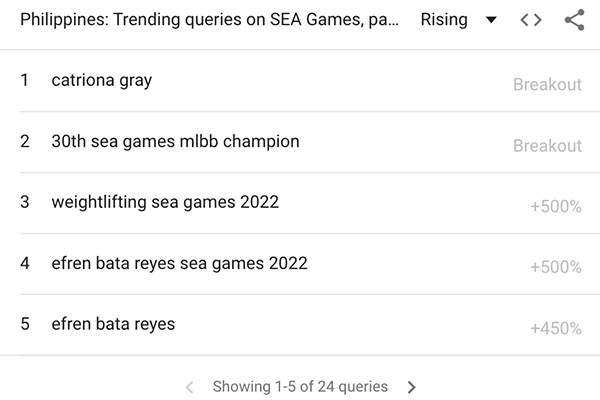Open the efren bata reyes sea games 2022 query
Image resolution: width=600 pixels, height=400 pixels.
[179, 264]
